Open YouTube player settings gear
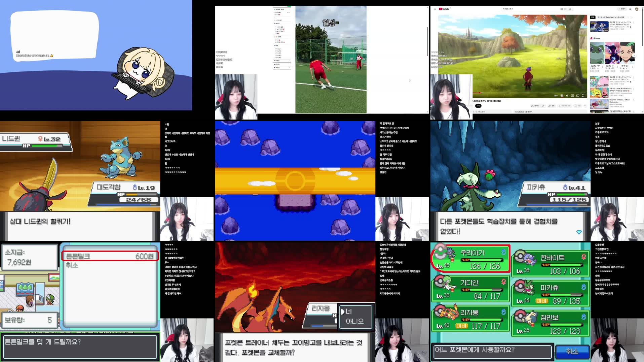 point(567,96)
